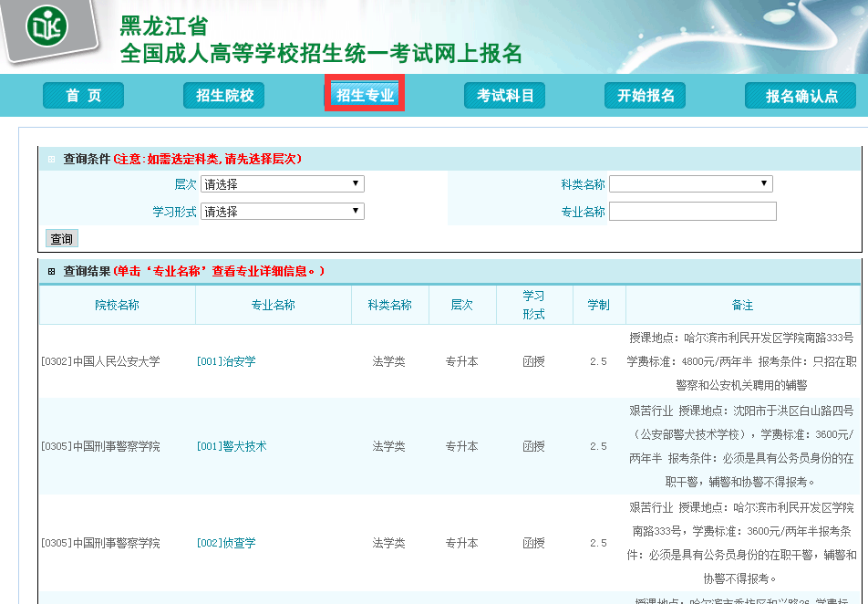868x604 pixels.
Task: Open the 考试科目 navigation tab
Action: pyautogui.click(x=505, y=95)
